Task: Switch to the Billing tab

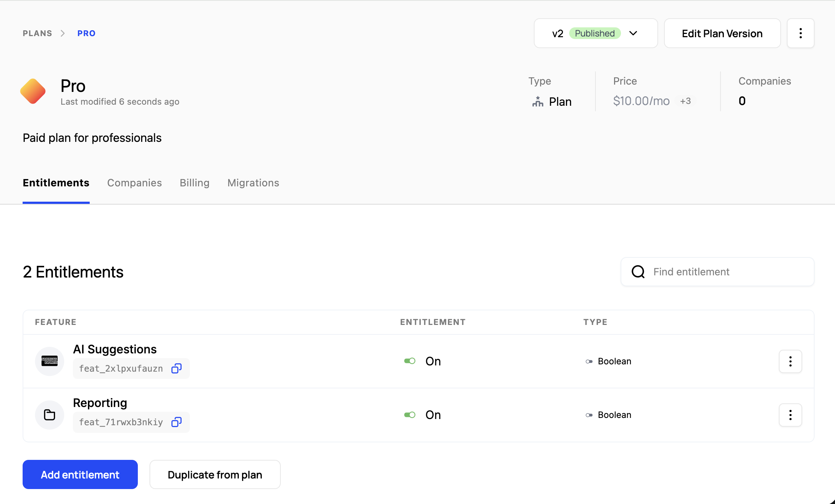Action: (194, 183)
